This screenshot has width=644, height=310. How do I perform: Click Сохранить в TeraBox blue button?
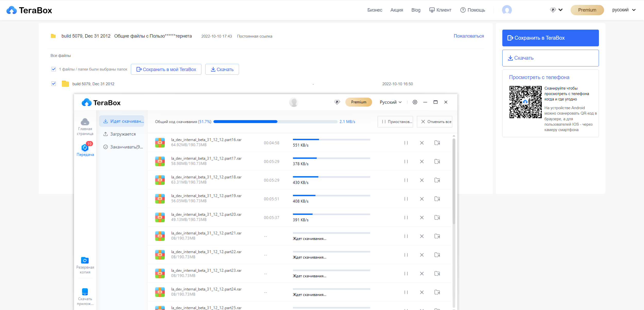pos(550,38)
